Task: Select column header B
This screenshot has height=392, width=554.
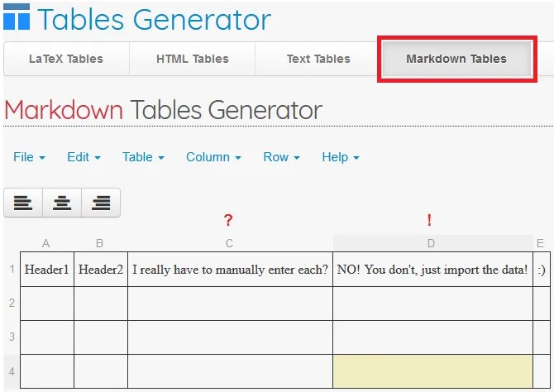Action: coord(99,243)
